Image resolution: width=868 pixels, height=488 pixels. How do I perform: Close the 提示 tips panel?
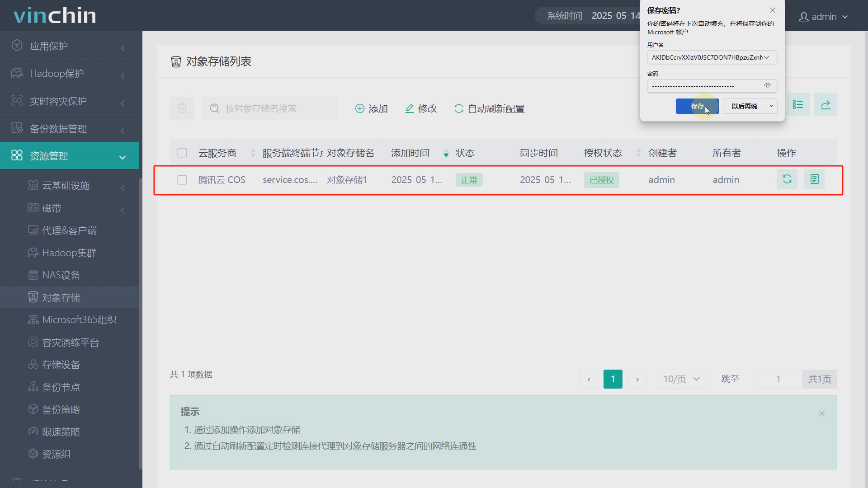[x=821, y=413]
